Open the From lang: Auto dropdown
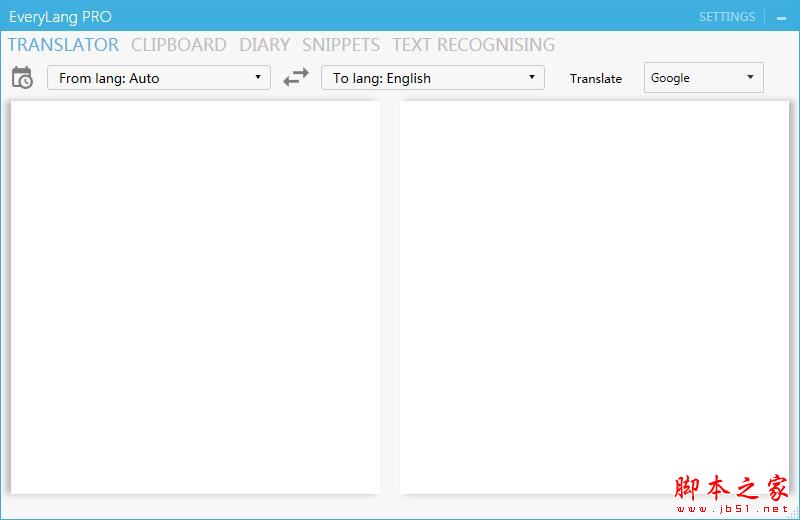This screenshot has width=800, height=520. point(159,78)
